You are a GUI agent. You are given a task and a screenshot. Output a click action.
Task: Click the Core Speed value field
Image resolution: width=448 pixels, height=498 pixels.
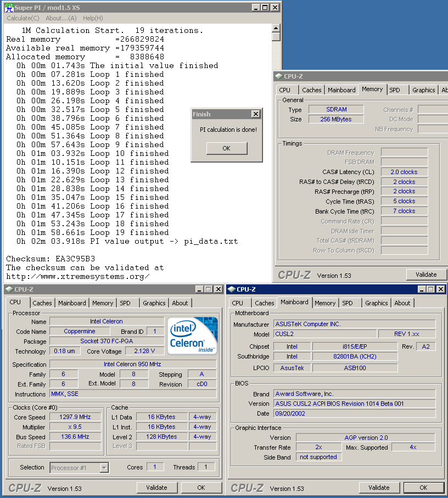click(74, 417)
